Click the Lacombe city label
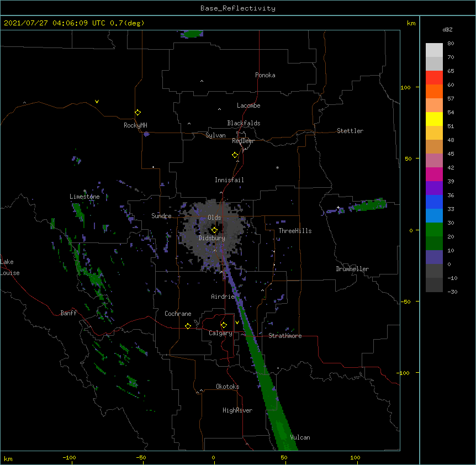Viewport: 476px width, 465px height. (248, 105)
